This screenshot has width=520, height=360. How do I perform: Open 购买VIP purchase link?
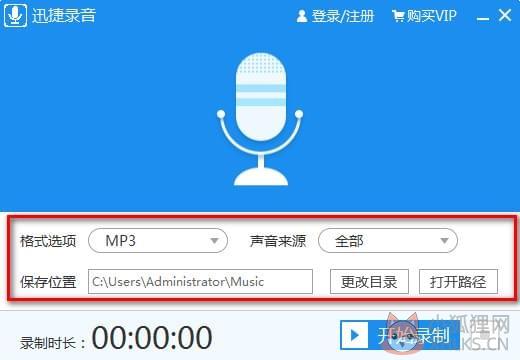(x=431, y=15)
